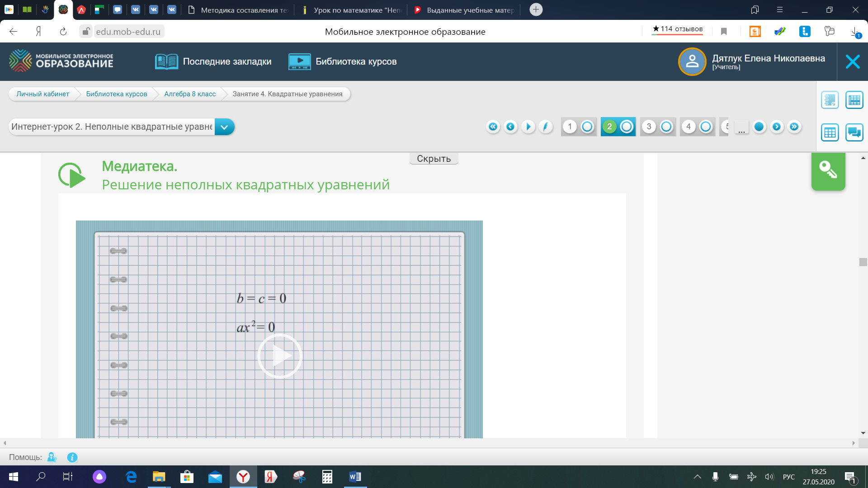Open the chat messages icon in side panel
This screenshot has height=488, width=868.
(x=854, y=132)
